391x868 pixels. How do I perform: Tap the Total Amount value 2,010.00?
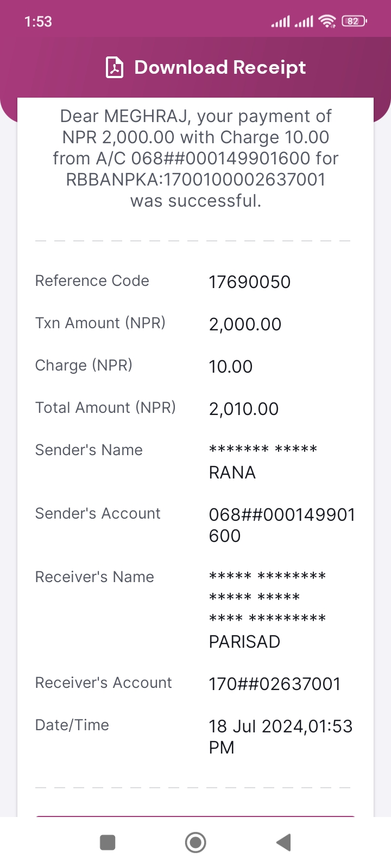(x=244, y=409)
